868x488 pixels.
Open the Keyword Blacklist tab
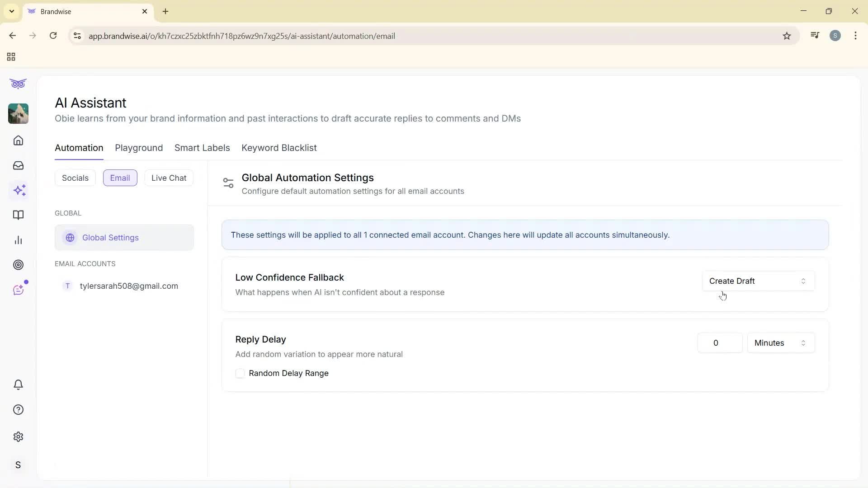(x=279, y=148)
